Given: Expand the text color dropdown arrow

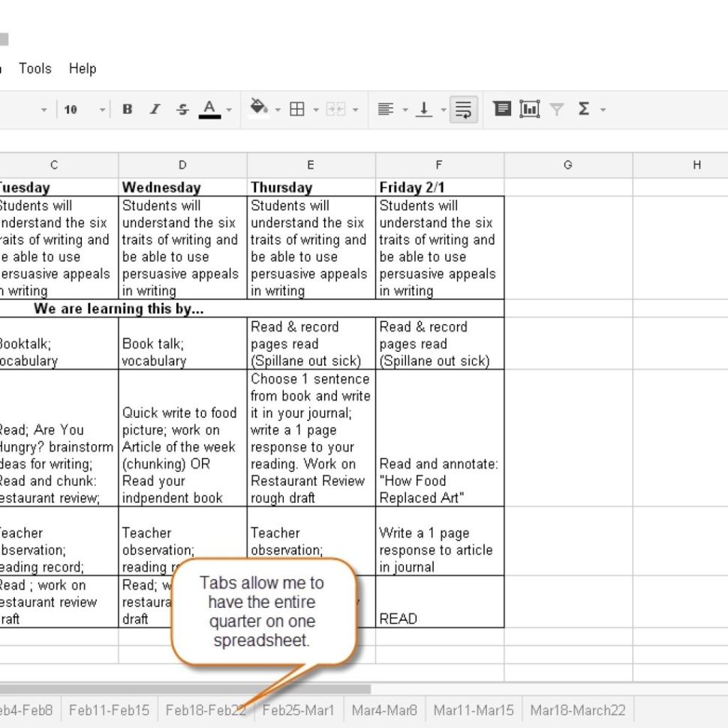Looking at the screenshot, I should click(x=229, y=110).
